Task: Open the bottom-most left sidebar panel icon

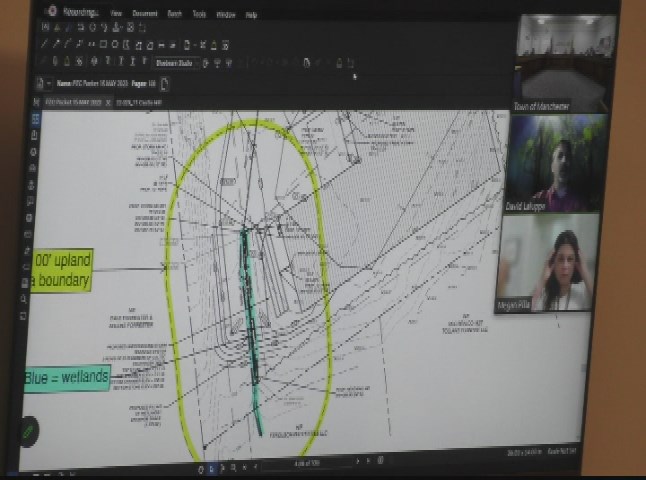Action: click(x=23, y=316)
